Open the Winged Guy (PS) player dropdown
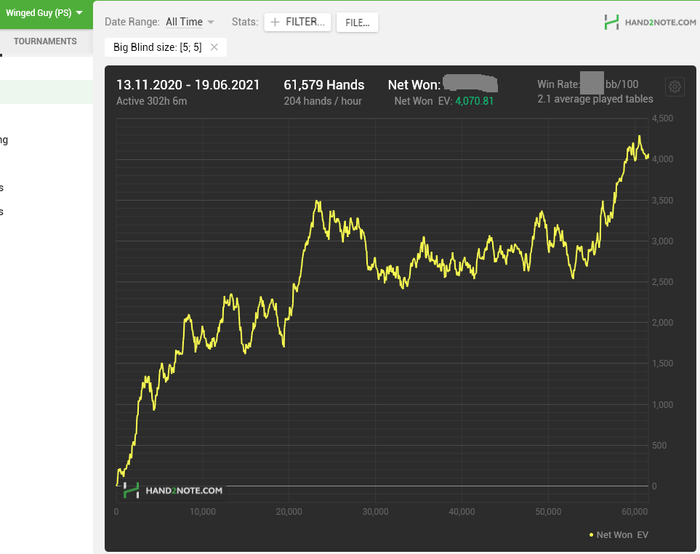The image size is (700, 554). tap(44, 13)
